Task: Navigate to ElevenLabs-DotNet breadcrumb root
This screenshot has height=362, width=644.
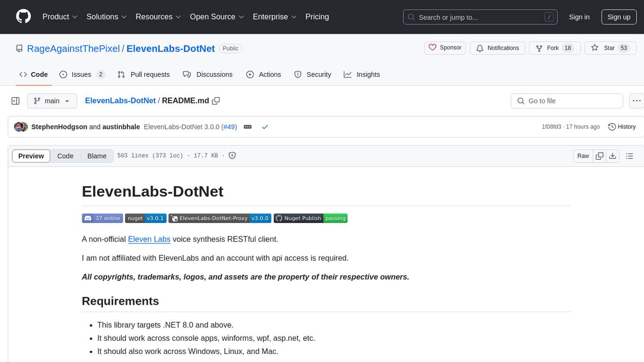Action: point(120,100)
